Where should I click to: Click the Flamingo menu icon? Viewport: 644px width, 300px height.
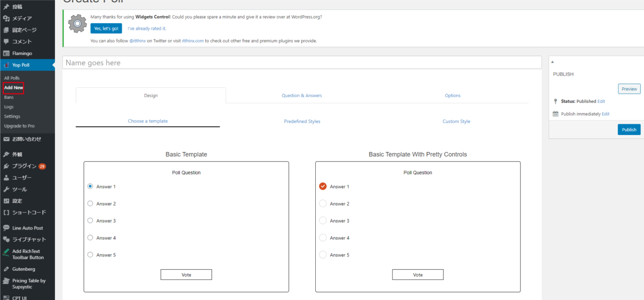[x=6, y=54]
